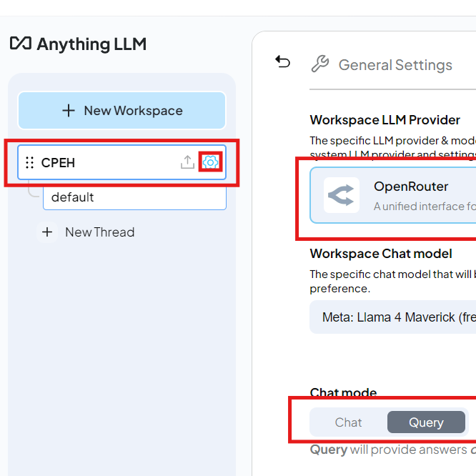Click the Workspace LLM Provider heading
Viewport: 476px width, 476px height.
(385, 120)
